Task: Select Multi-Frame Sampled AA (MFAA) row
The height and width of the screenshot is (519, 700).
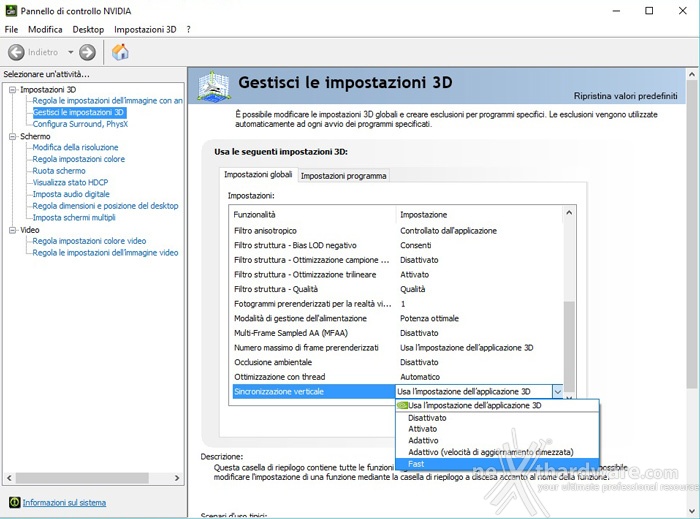Action: pos(396,333)
